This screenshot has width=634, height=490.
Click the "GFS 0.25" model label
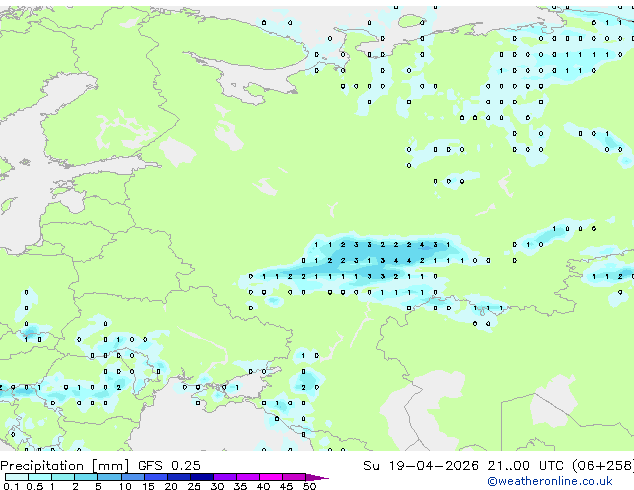[169, 466]
